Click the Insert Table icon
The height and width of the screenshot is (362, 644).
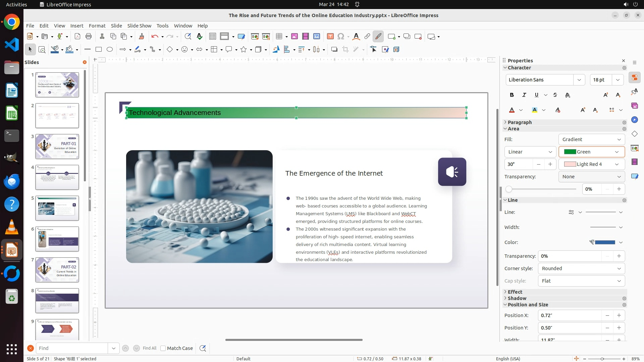pos(279,37)
